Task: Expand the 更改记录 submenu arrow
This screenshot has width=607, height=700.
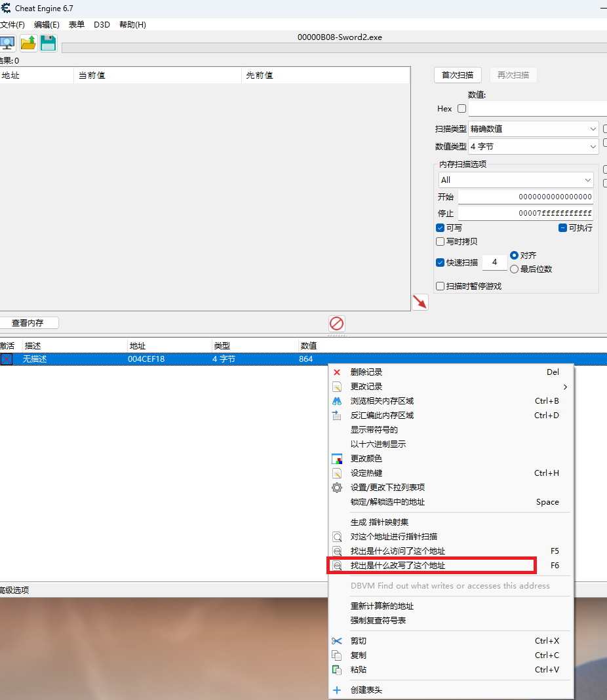Action: pyautogui.click(x=565, y=387)
